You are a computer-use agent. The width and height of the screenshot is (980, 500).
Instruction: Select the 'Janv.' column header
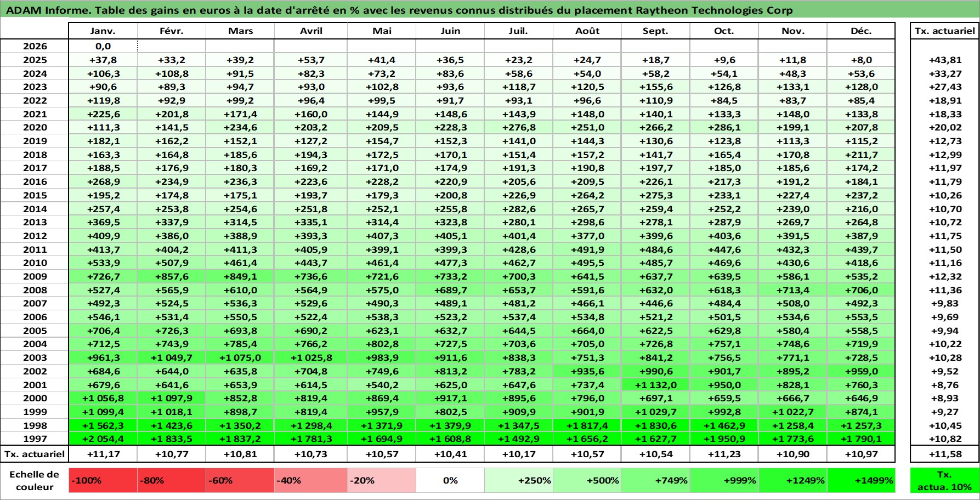click(103, 31)
